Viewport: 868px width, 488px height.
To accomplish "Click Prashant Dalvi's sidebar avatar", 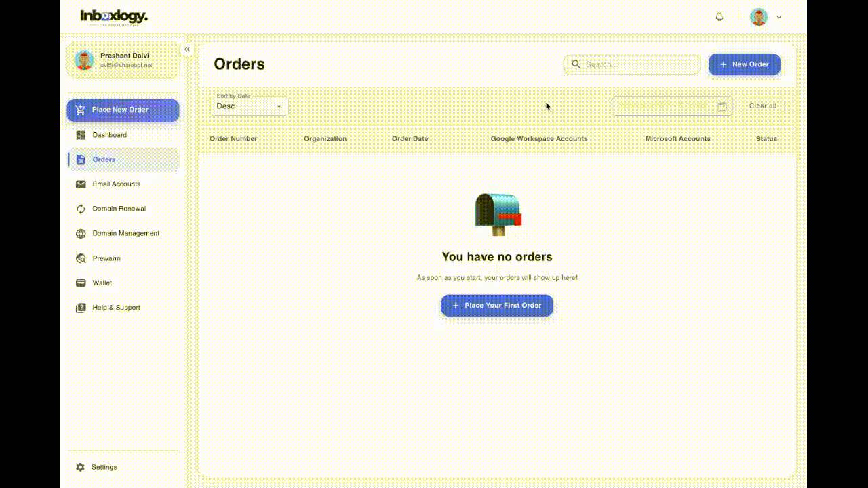I will pos(84,60).
